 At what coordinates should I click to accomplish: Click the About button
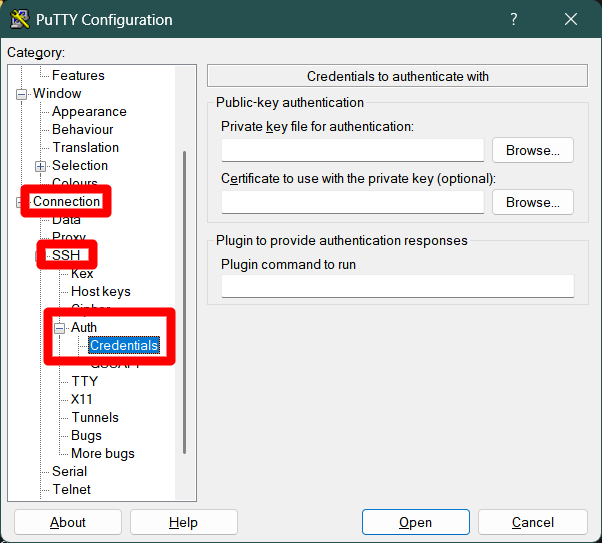pos(68,522)
